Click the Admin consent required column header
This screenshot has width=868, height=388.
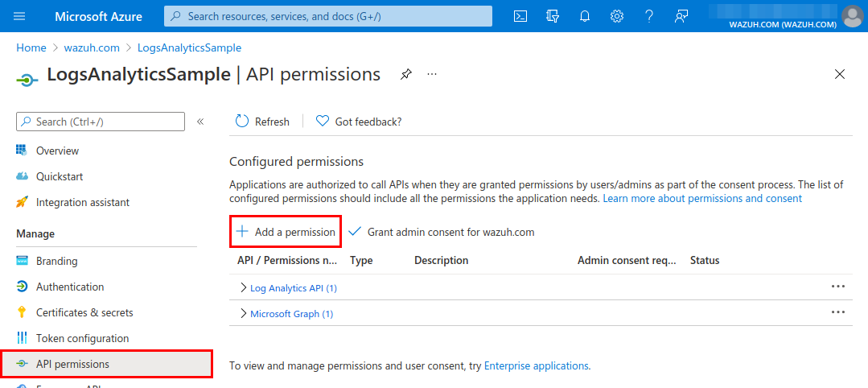(627, 261)
